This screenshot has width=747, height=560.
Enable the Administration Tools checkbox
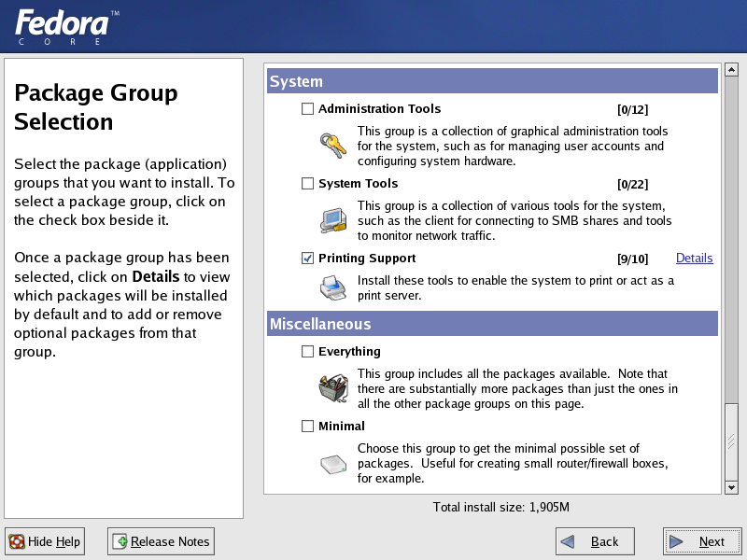coord(308,108)
